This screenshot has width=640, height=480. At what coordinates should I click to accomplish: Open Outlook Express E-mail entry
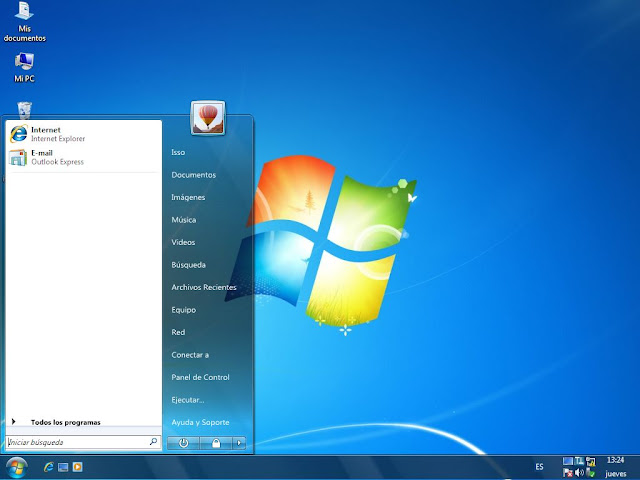(x=84, y=157)
